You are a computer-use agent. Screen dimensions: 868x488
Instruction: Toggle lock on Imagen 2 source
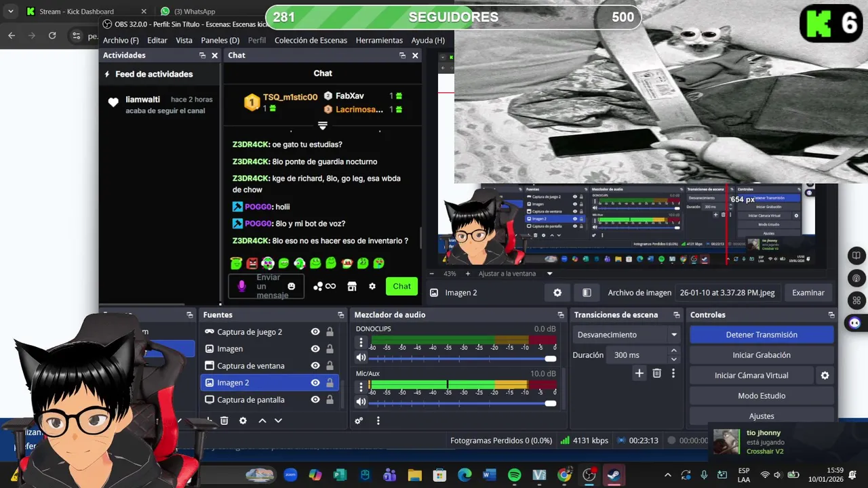tap(330, 383)
